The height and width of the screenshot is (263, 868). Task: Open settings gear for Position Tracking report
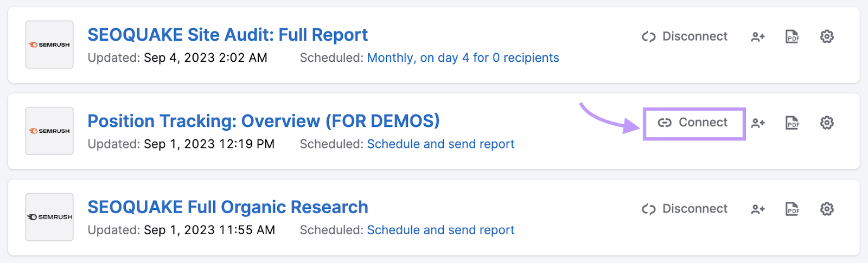[827, 123]
